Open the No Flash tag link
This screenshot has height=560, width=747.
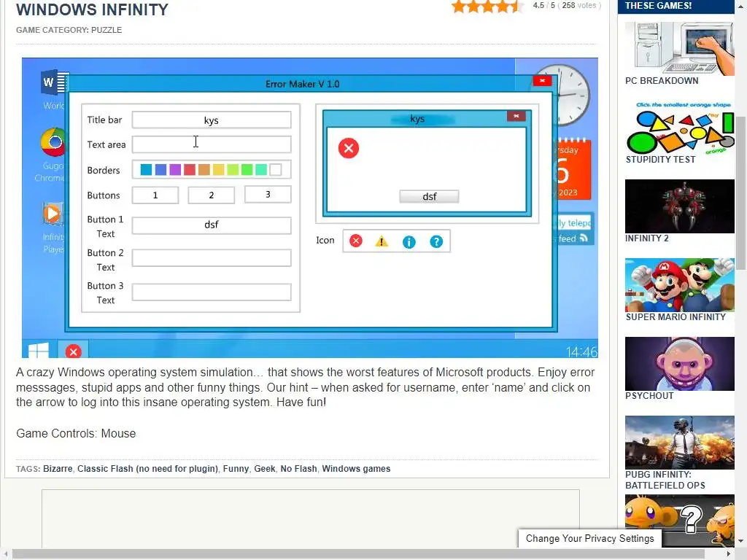(x=298, y=469)
